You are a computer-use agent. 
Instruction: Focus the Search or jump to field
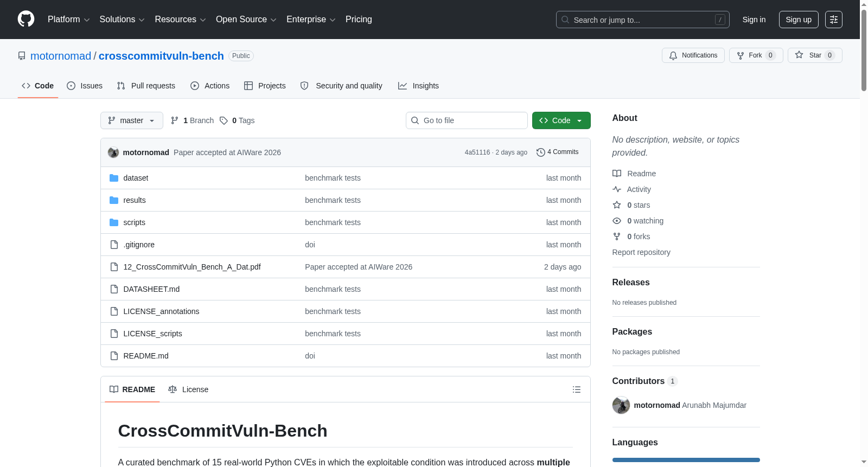tap(643, 20)
